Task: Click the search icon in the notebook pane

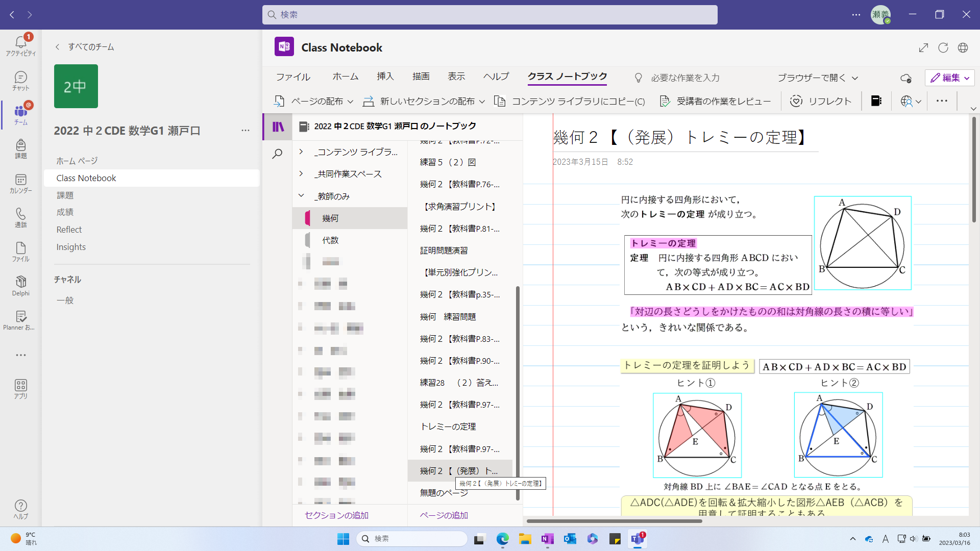Action: (x=277, y=154)
